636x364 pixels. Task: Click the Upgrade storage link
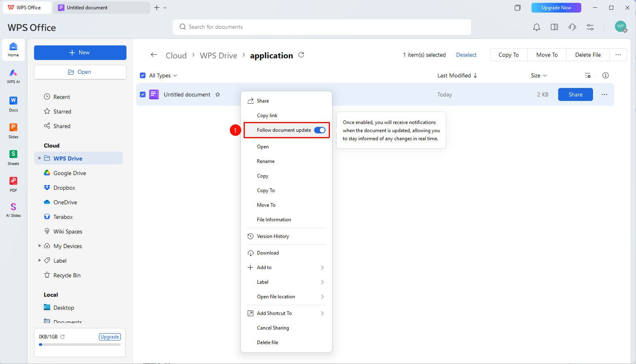(x=110, y=337)
